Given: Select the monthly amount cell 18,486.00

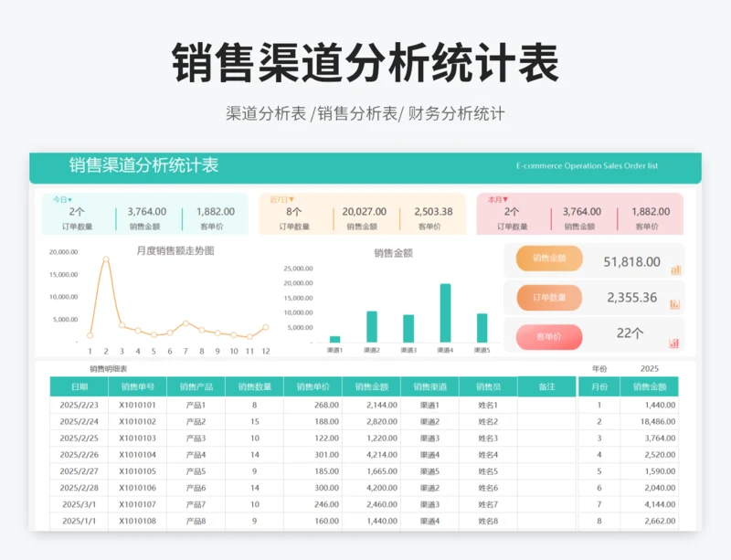Looking at the screenshot, I should click(650, 421).
